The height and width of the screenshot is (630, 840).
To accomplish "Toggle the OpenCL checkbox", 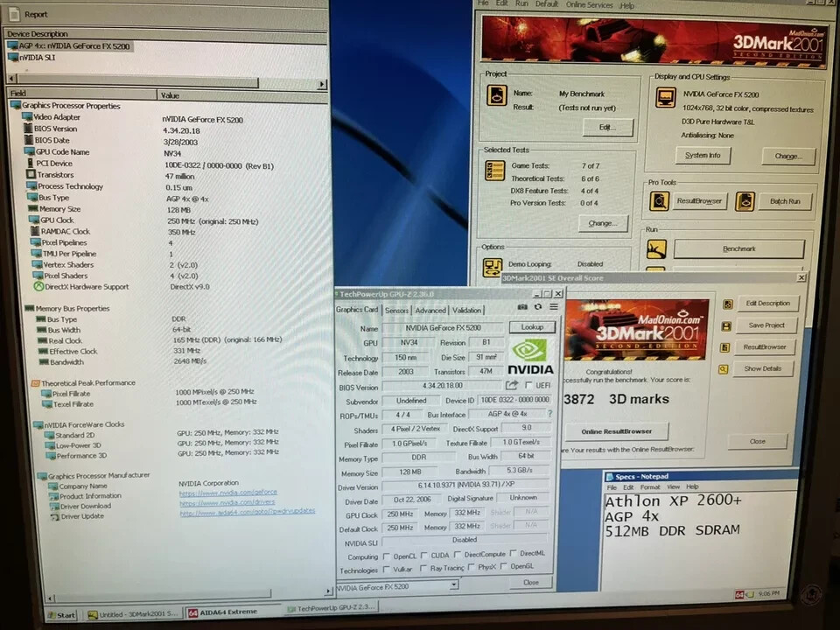I will tap(387, 556).
